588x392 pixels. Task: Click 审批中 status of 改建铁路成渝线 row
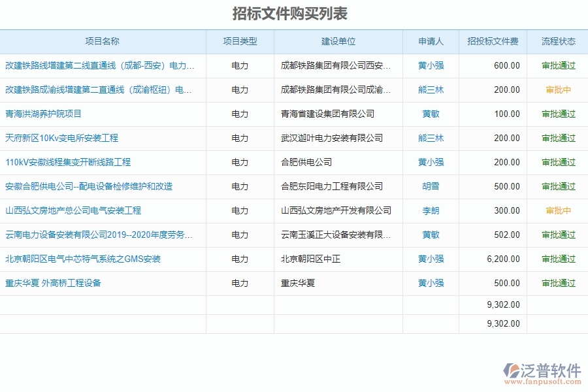tap(557, 90)
